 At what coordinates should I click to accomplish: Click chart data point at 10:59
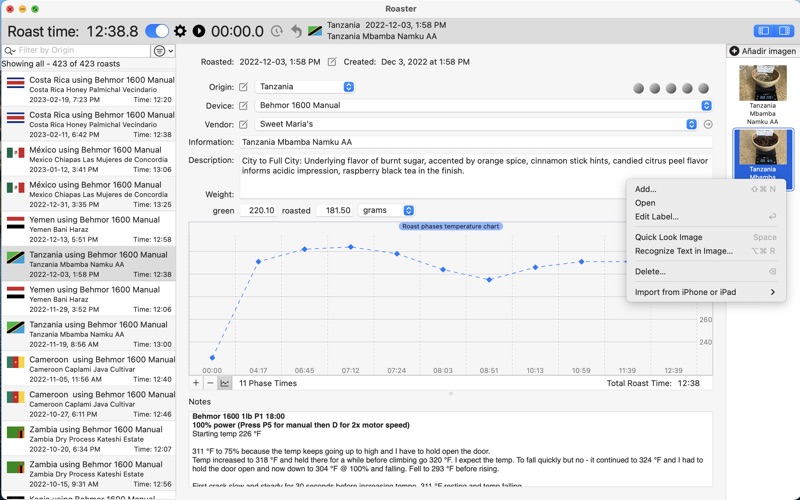581,262
